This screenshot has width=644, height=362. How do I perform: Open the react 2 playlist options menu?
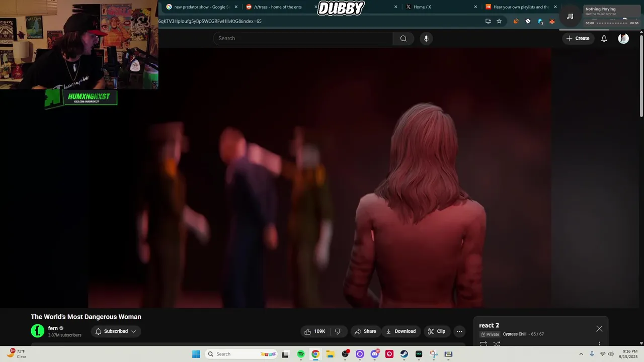coord(599,344)
